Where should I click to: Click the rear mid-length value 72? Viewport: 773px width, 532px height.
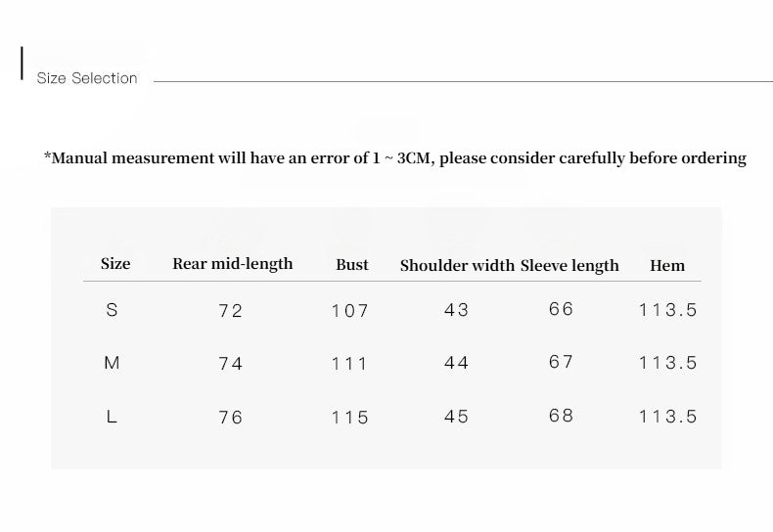click(231, 311)
